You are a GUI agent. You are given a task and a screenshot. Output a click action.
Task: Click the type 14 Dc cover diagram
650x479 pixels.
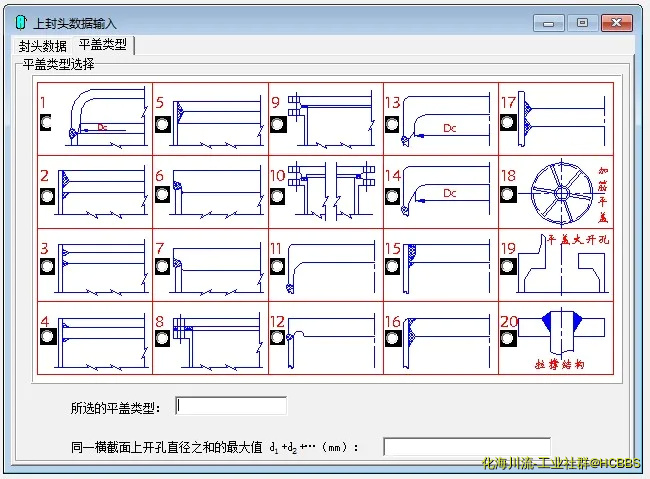pos(445,190)
